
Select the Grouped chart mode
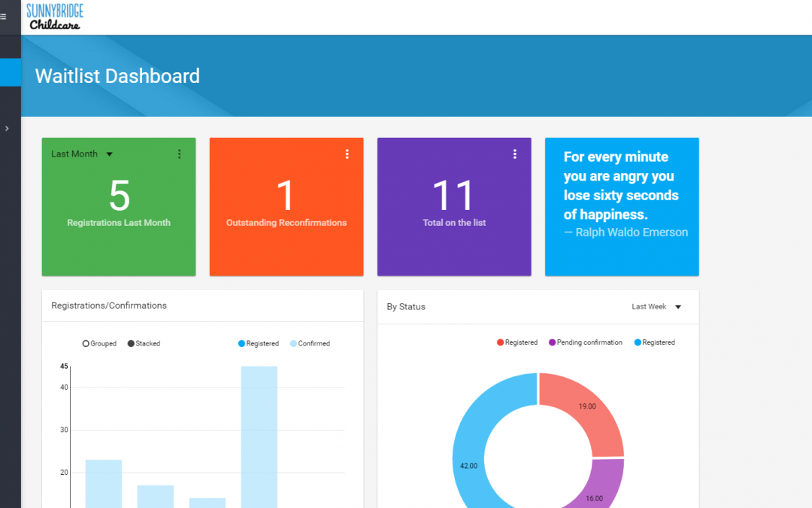(99, 344)
